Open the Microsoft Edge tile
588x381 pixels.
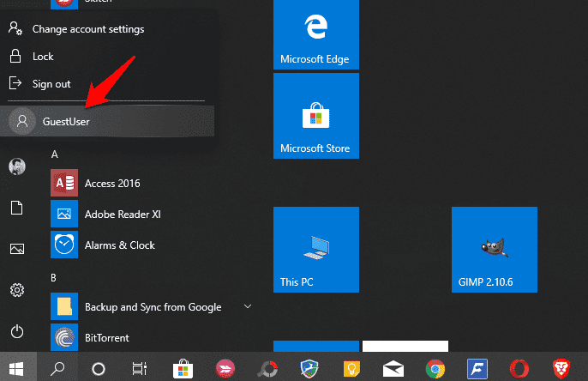point(316,34)
